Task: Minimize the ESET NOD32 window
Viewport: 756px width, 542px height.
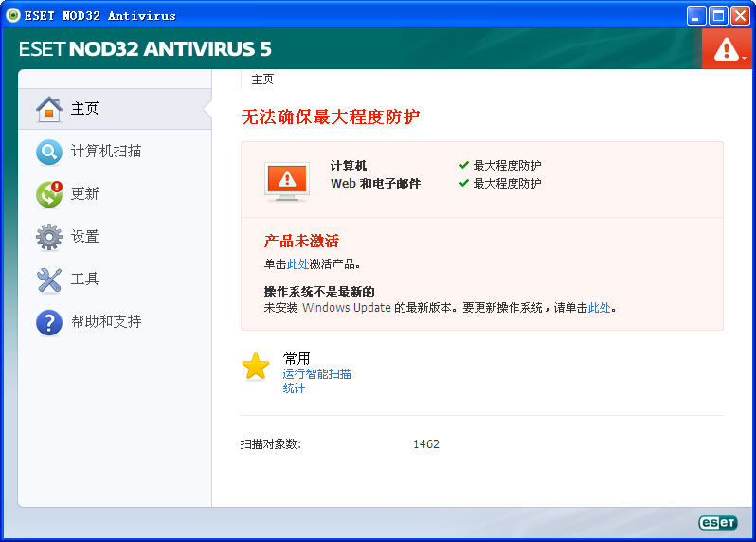Action: click(696, 16)
